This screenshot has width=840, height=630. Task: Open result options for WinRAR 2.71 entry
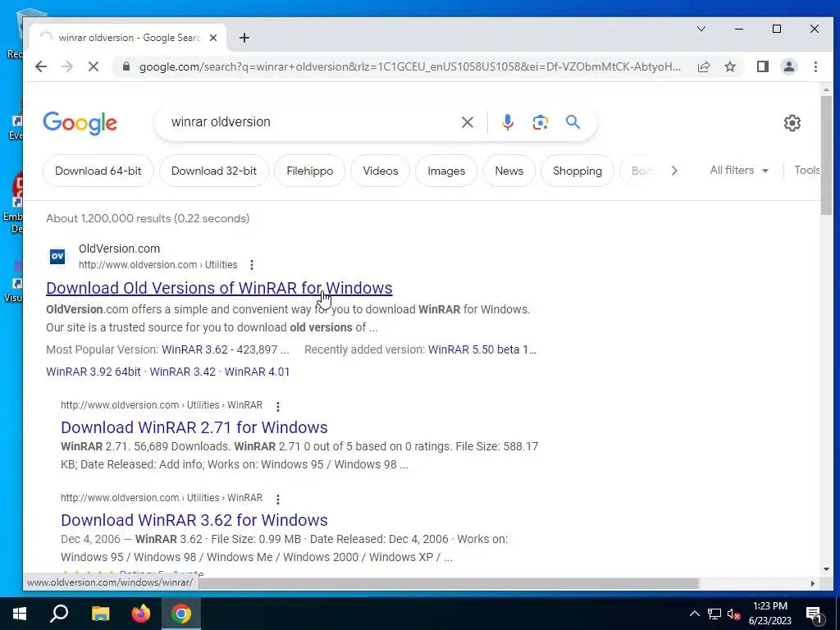click(277, 407)
